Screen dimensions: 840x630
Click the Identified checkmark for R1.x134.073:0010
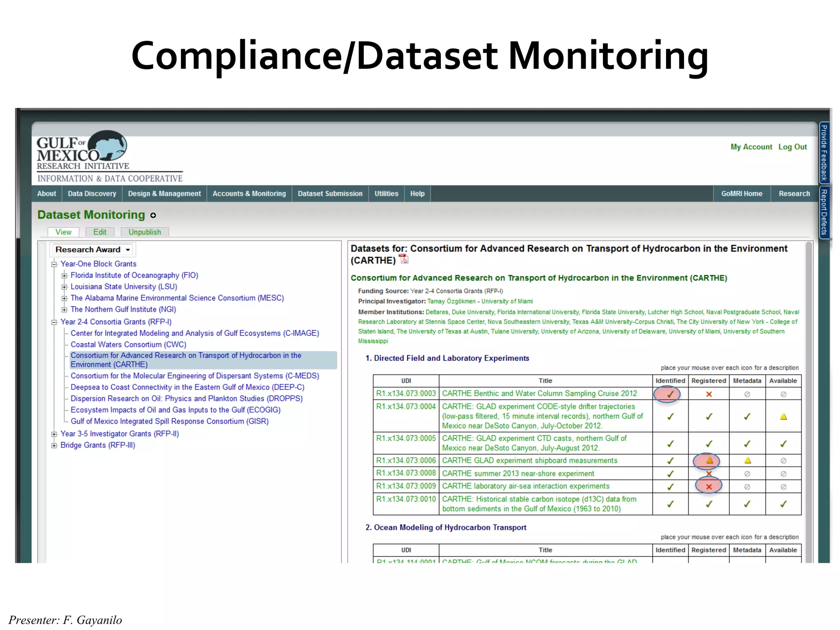pyautogui.click(x=670, y=504)
